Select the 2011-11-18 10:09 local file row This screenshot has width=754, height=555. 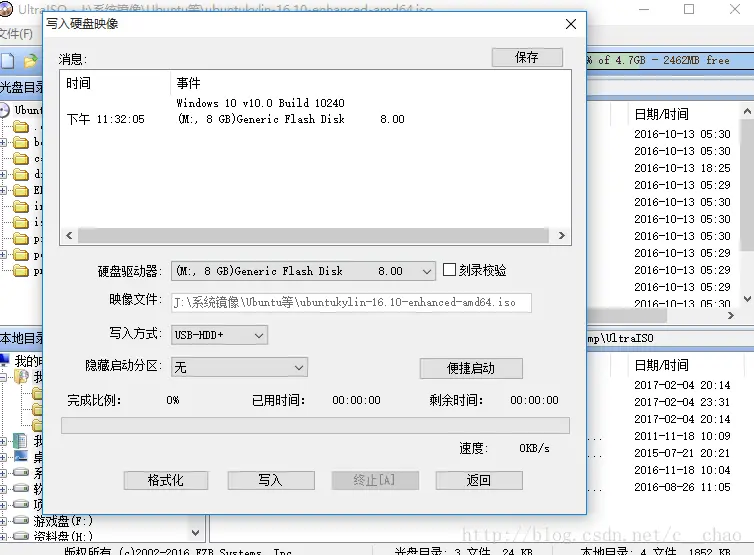click(682, 436)
